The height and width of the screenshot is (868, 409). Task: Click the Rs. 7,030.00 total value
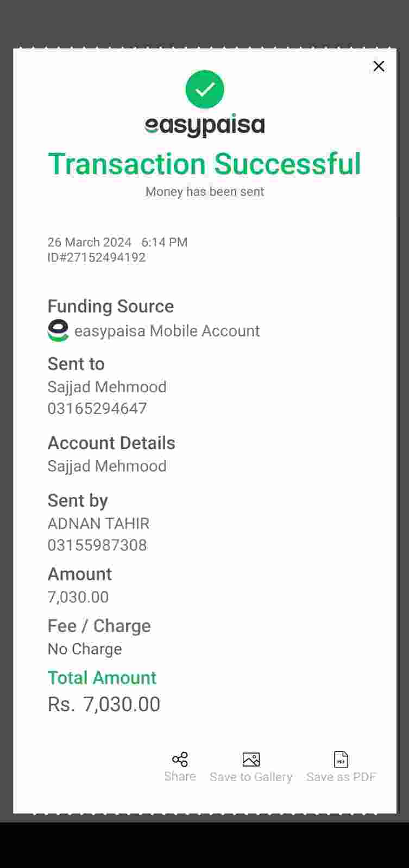(x=104, y=704)
